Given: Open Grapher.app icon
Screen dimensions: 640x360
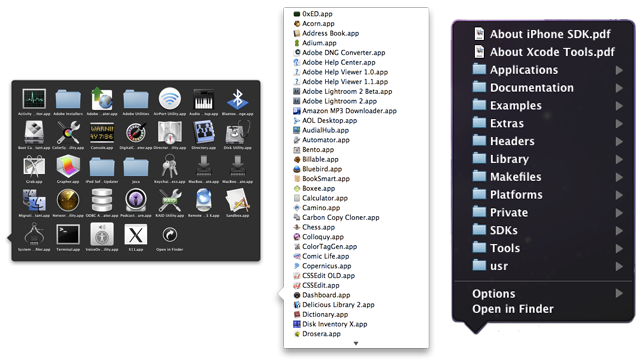Looking at the screenshot, I should 68,167.
